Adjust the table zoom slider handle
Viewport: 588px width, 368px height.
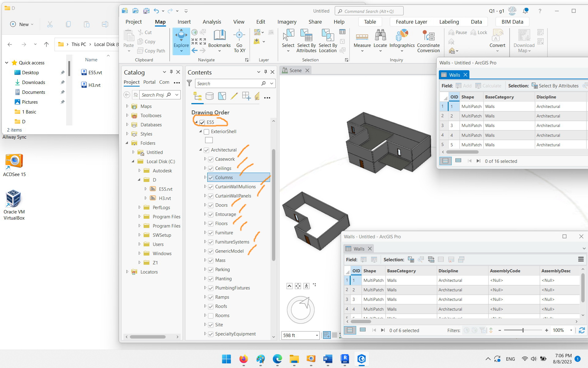click(x=523, y=330)
